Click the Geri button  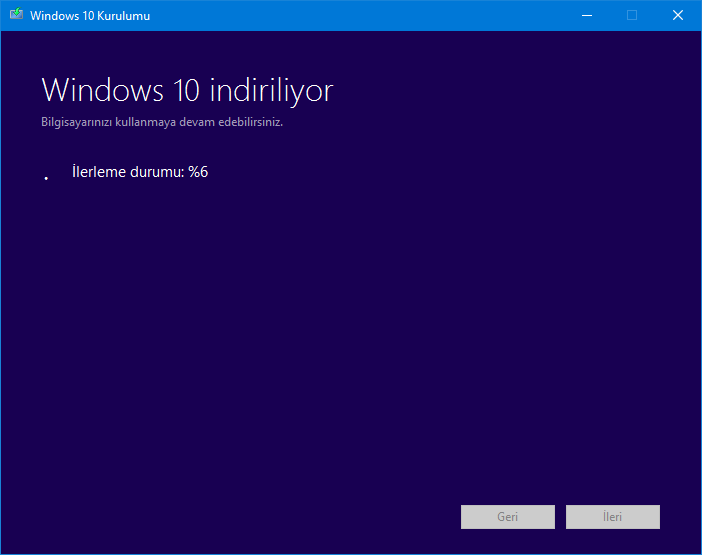point(508,517)
